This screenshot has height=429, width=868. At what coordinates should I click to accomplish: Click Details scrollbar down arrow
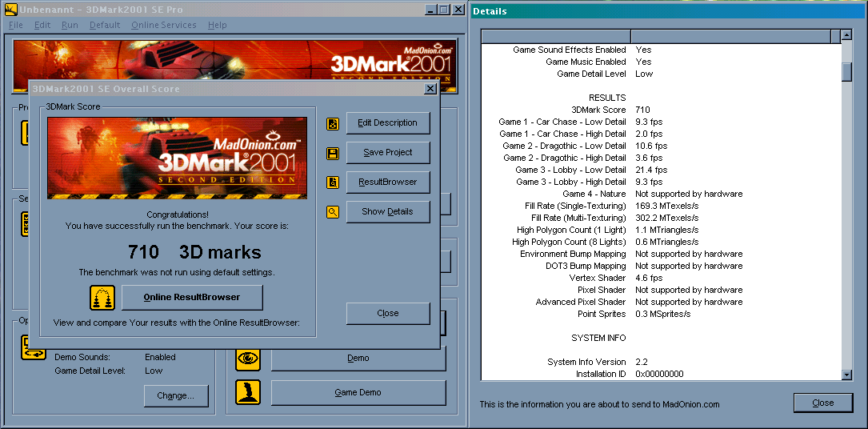(846, 375)
